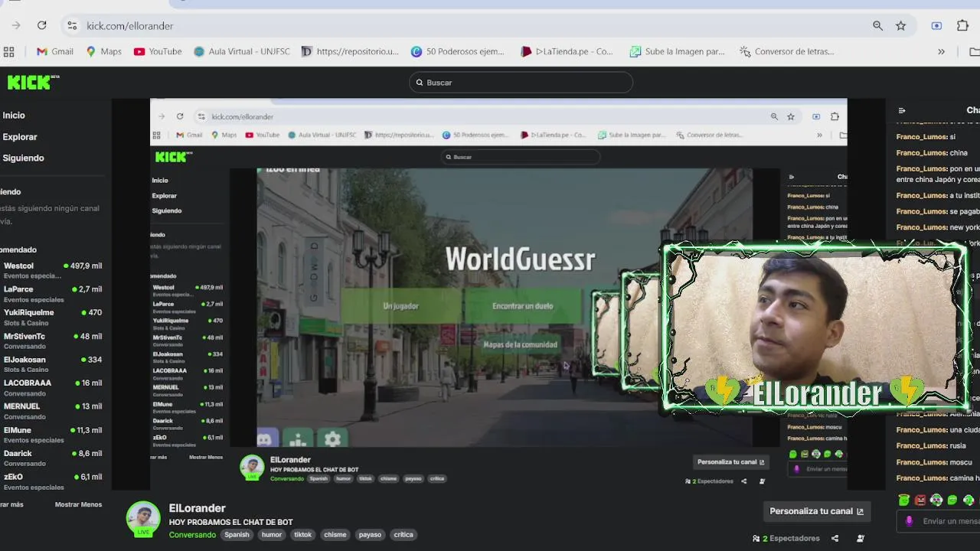Open the Conversor de letras bookmark
This screenshot has height=551, width=980.
(786, 51)
